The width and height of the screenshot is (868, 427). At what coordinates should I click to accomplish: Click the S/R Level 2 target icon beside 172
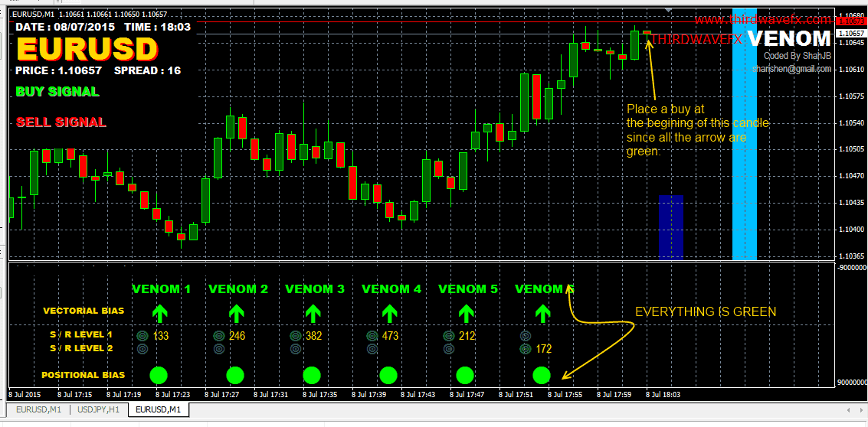525,349
